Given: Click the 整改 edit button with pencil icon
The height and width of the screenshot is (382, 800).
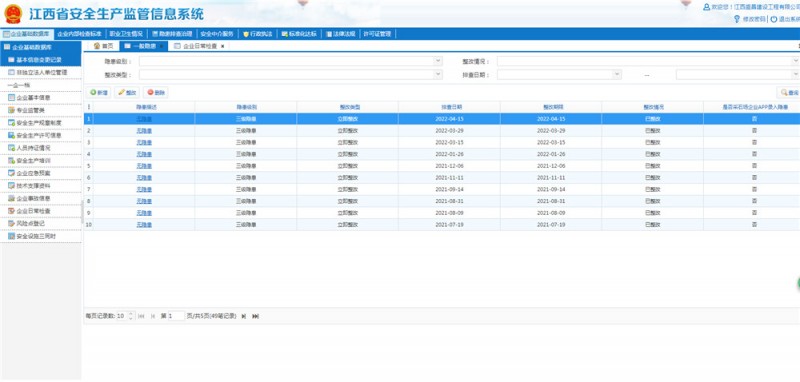Looking at the screenshot, I should (127, 93).
